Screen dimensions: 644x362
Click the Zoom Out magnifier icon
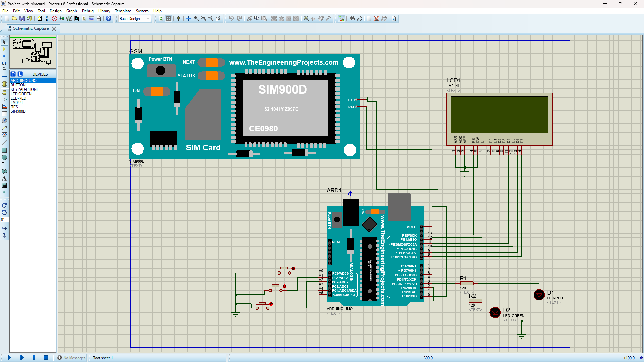[204, 19]
